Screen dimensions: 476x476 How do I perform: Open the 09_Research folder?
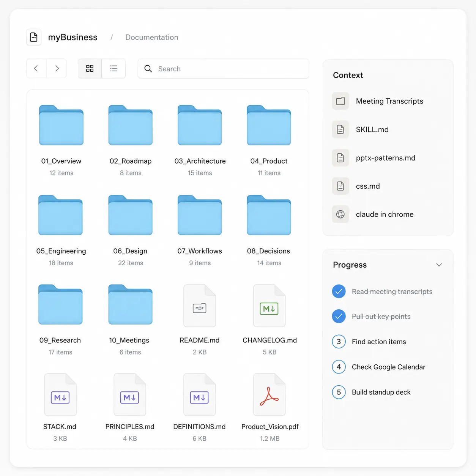pyautogui.click(x=61, y=304)
